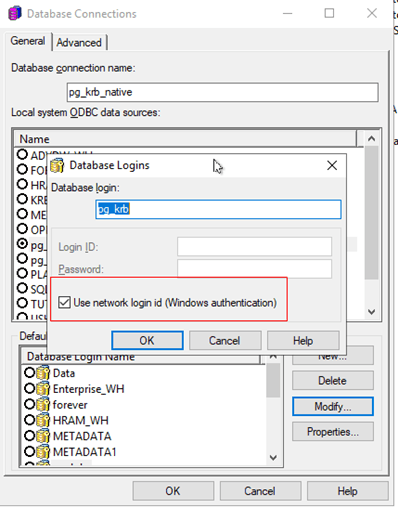Image resolution: width=398 pixels, height=508 pixels.
Task: Click ODBC list scroll up arrow
Action: [372, 138]
